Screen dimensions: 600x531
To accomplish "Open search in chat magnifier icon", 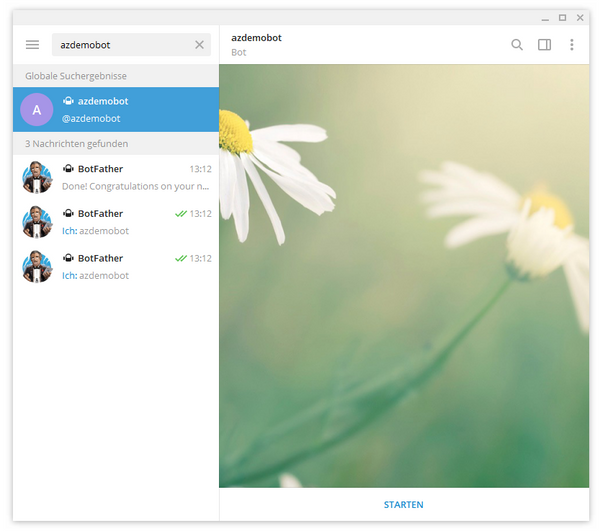I will [x=517, y=45].
